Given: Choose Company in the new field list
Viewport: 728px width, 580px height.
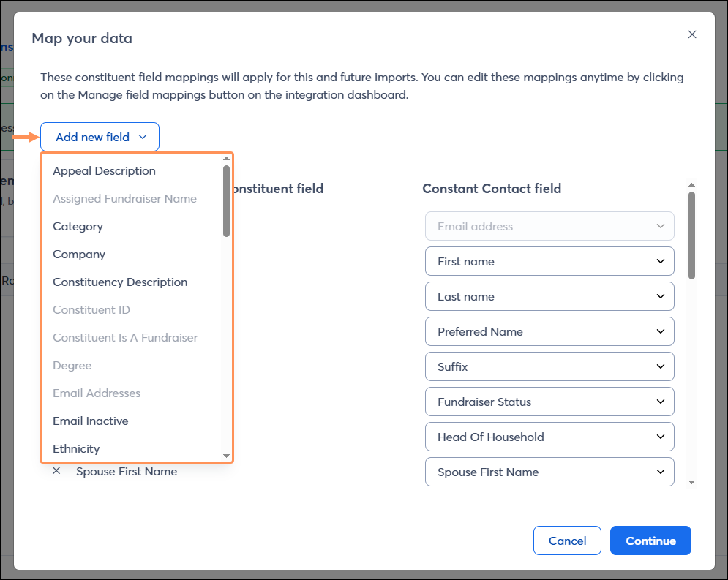Looking at the screenshot, I should coord(79,254).
